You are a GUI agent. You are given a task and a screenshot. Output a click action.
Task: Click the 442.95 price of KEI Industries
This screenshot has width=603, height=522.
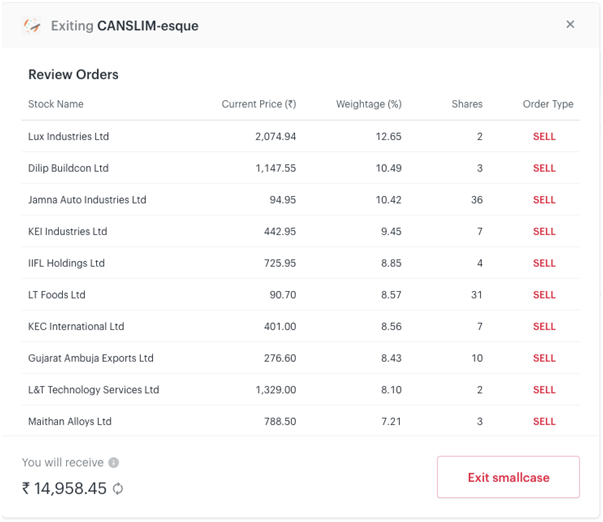280,232
